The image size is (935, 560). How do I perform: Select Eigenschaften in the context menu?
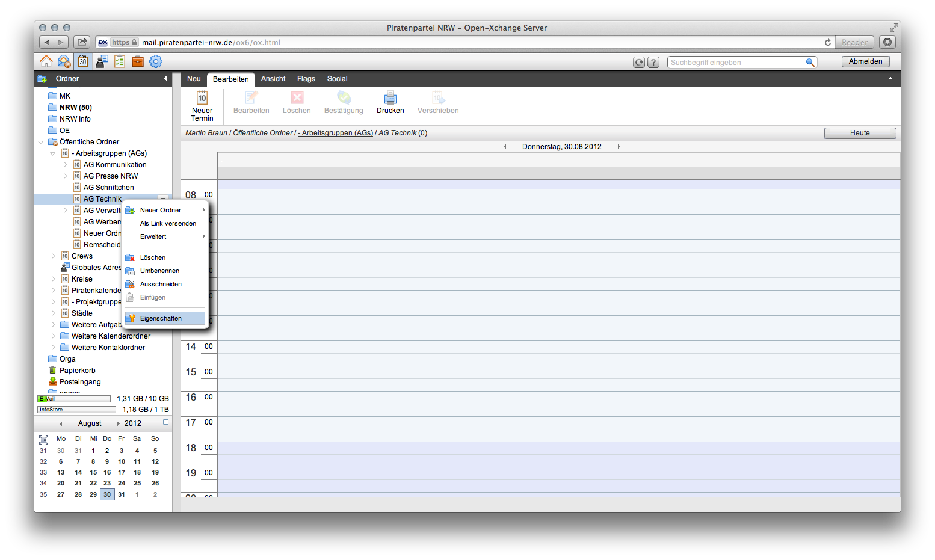tap(161, 318)
